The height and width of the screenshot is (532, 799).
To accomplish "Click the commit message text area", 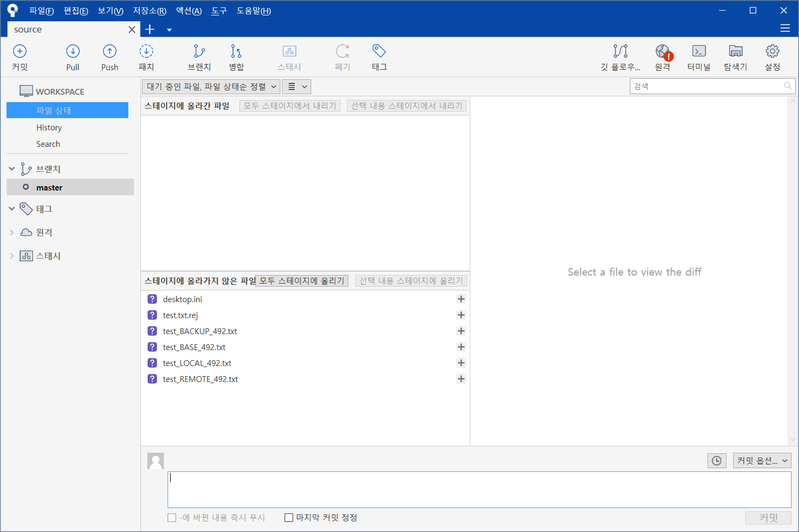I will [x=479, y=489].
